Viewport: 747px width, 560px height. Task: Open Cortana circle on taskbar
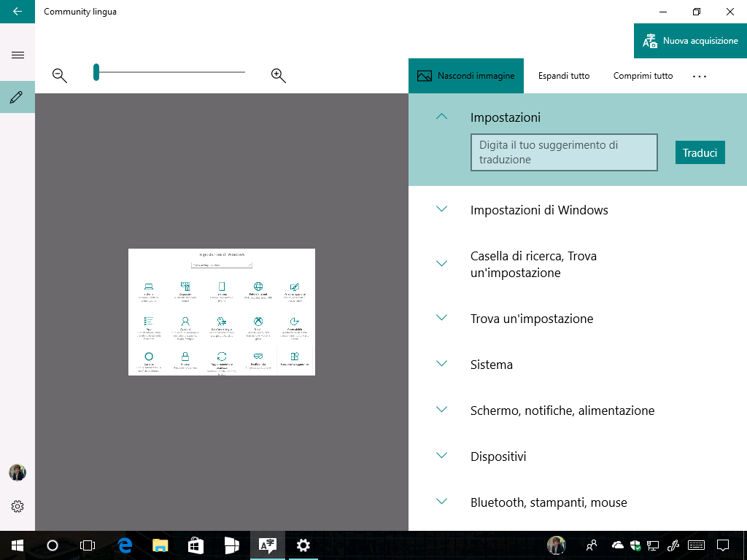53,545
